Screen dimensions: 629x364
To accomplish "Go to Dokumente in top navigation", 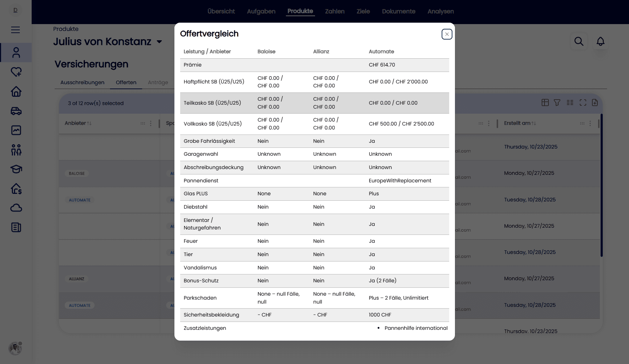I will point(398,11).
